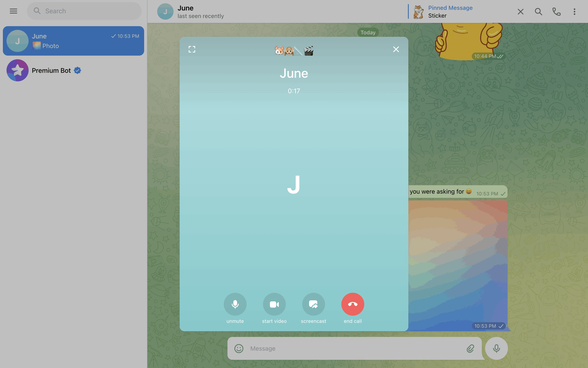Image resolution: width=588 pixels, height=368 pixels.
Task: Click the sidebar Search field
Action: pyautogui.click(x=84, y=11)
